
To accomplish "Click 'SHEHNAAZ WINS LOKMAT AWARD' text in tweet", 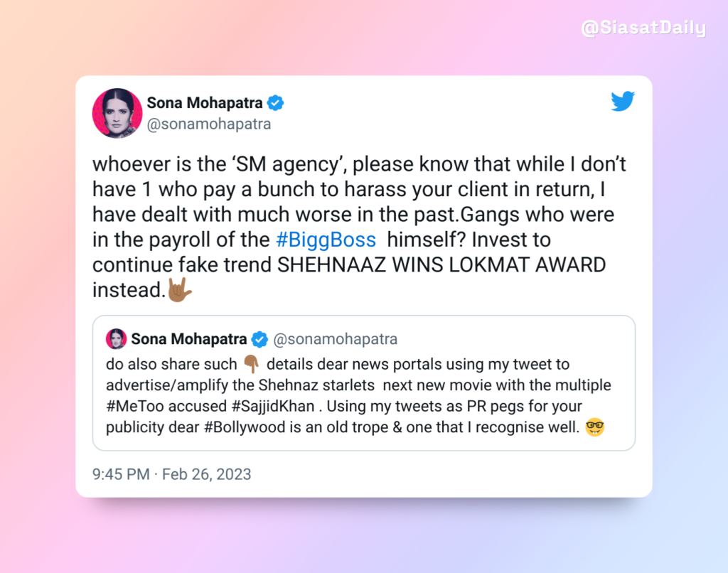I will [441, 264].
